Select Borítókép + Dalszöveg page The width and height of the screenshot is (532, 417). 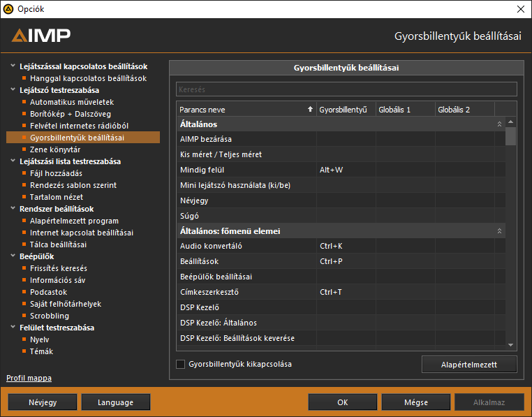71,114
